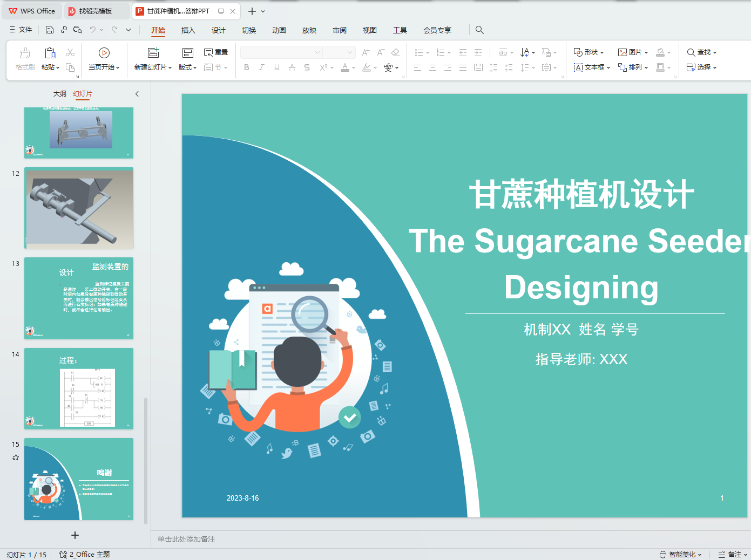Switch to the 大纲 outline view
The height and width of the screenshot is (560, 751).
[x=59, y=94]
